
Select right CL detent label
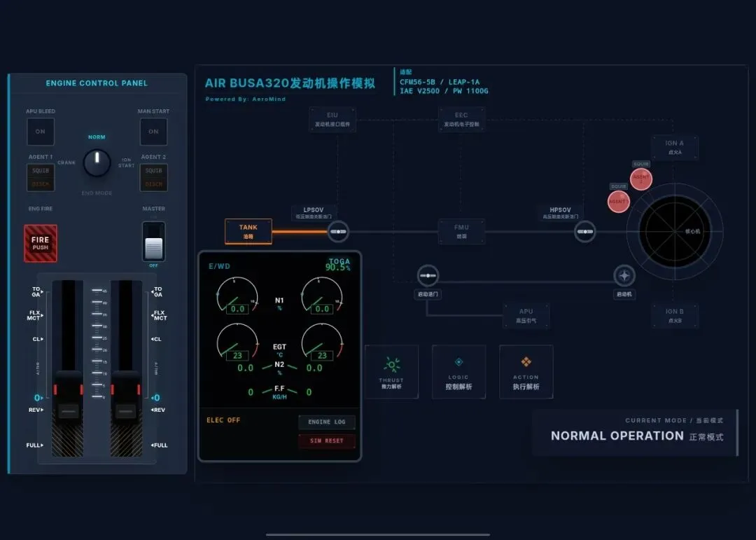pos(157,339)
